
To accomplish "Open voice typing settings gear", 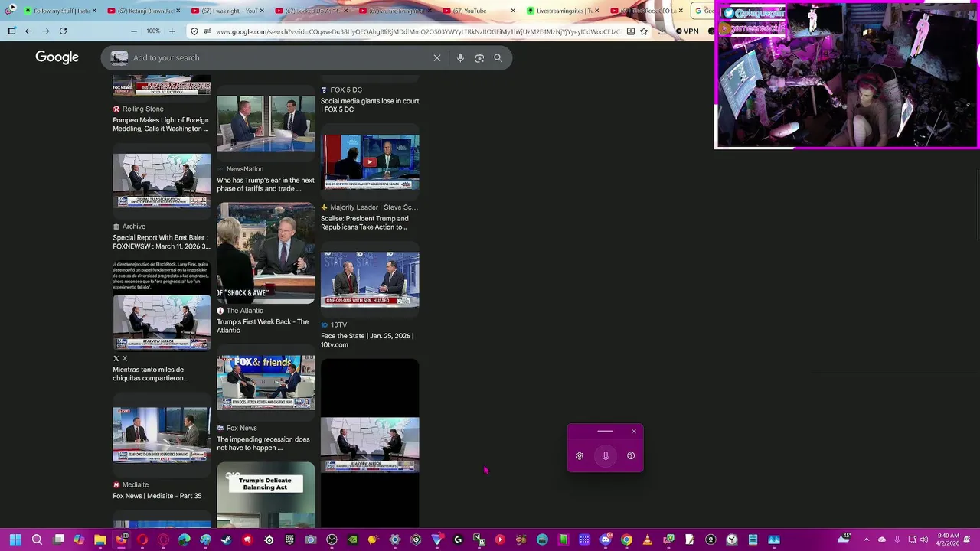I will (x=580, y=456).
